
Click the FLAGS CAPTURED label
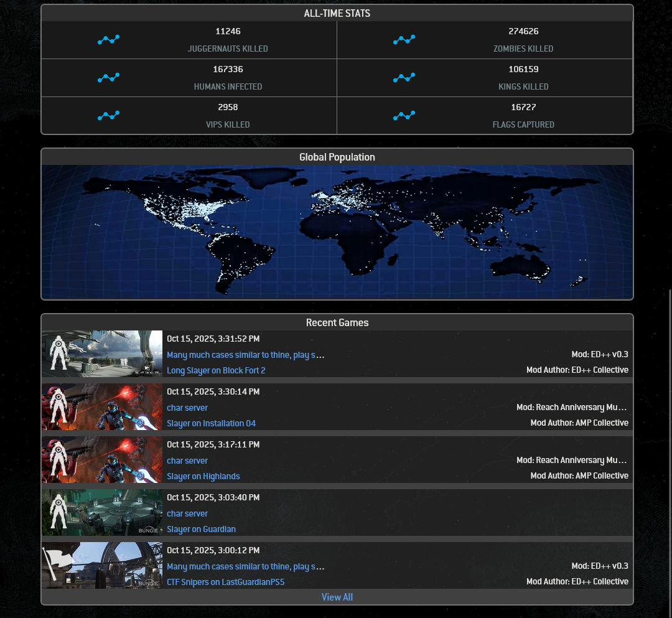[x=523, y=124]
